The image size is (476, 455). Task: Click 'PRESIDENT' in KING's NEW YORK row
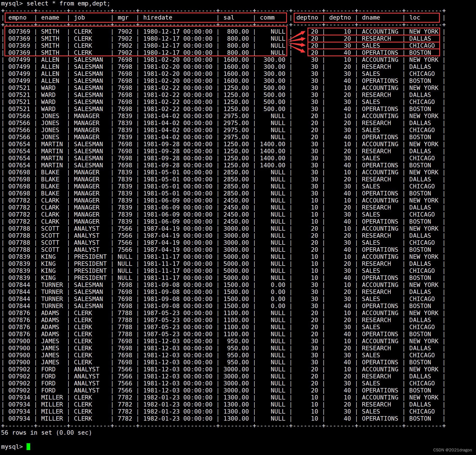pos(90,257)
